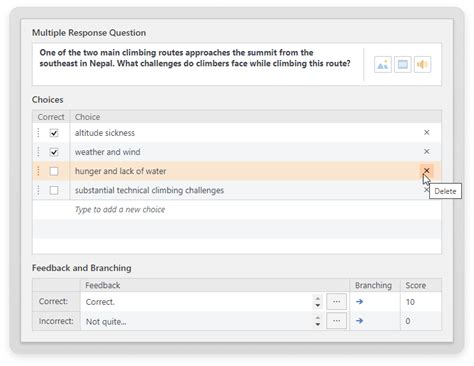474x366 pixels.
Task: Open Correct feedback ellipsis editor
Action: (x=336, y=302)
